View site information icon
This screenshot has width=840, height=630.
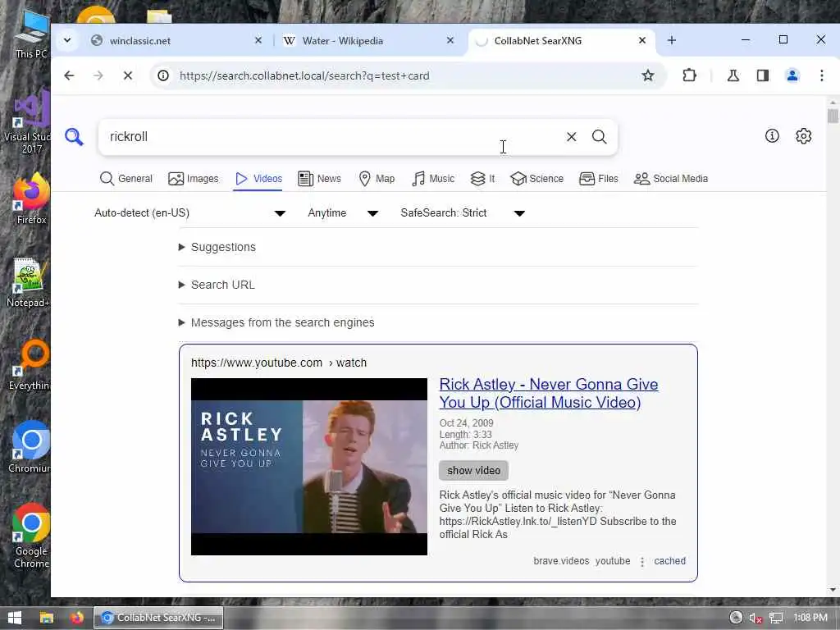[x=163, y=75]
